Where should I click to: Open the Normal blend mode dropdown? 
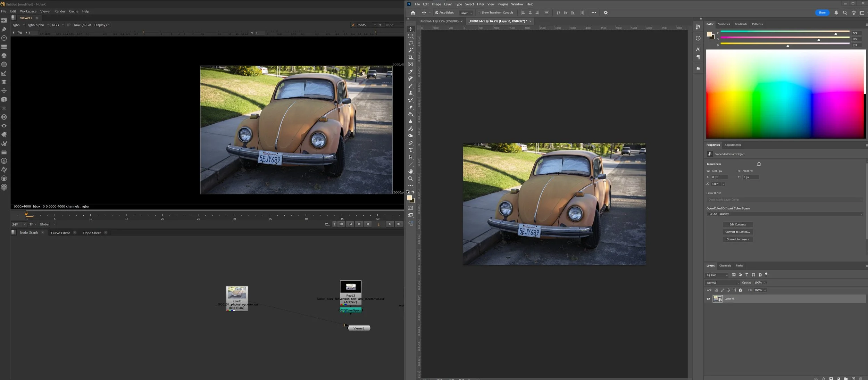pos(723,283)
